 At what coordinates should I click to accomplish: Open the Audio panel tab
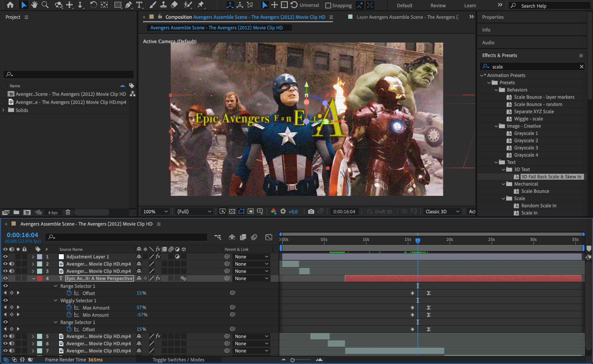coord(488,43)
